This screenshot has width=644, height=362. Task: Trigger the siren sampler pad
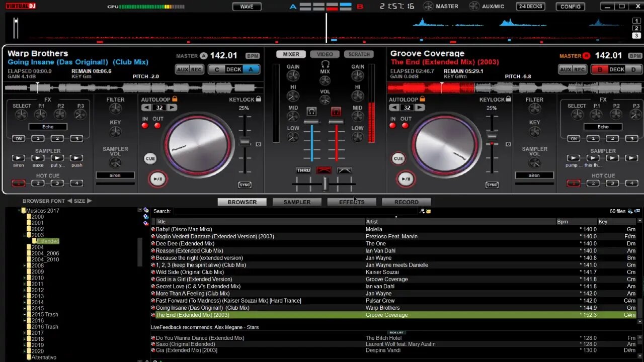click(x=19, y=158)
